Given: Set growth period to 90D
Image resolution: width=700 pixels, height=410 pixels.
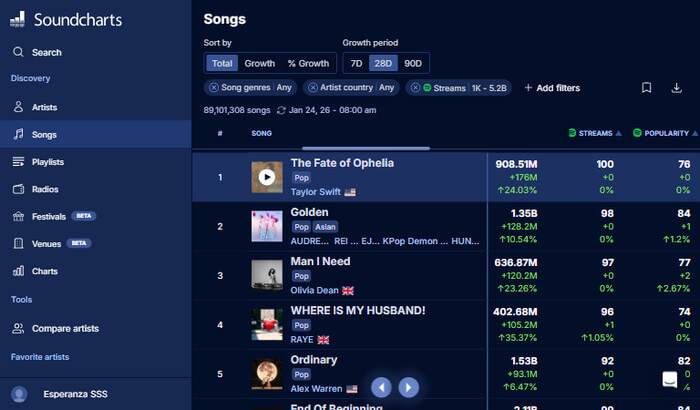Looking at the screenshot, I should pos(413,63).
